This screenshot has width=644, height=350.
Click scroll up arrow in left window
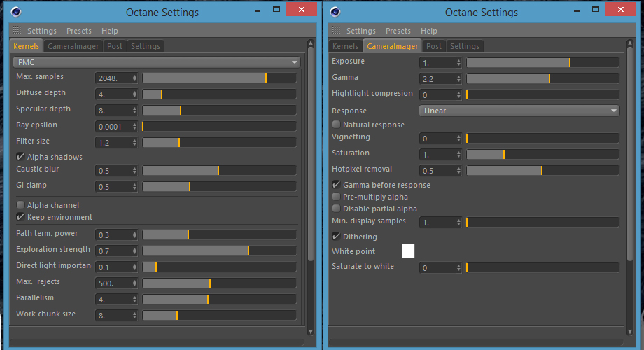[311, 43]
